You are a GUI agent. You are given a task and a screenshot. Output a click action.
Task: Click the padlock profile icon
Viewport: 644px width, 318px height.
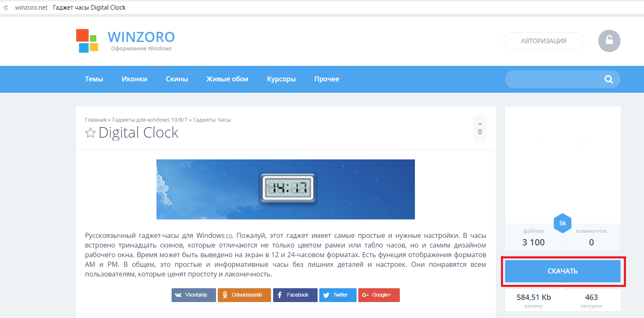point(609,41)
